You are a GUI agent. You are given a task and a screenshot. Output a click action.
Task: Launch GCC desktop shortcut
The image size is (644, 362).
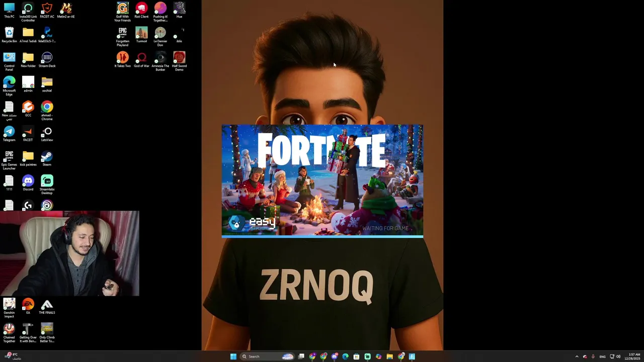pyautogui.click(x=28, y=109)
